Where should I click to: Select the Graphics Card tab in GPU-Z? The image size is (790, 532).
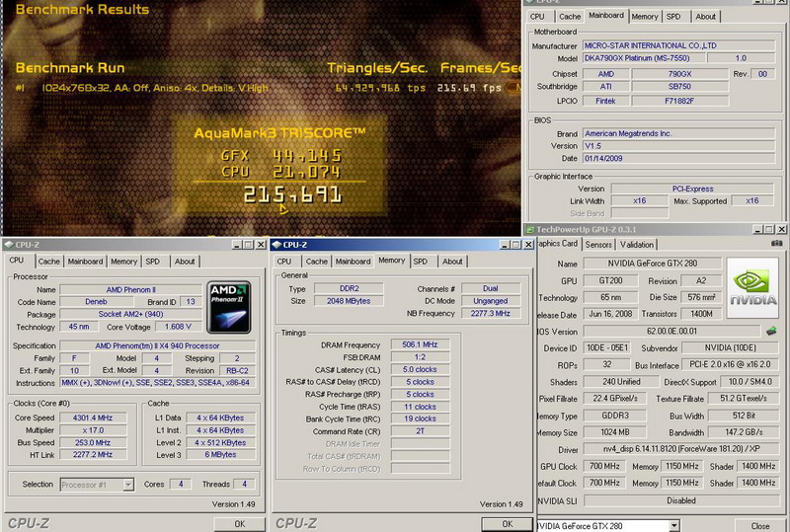point(557,244)
